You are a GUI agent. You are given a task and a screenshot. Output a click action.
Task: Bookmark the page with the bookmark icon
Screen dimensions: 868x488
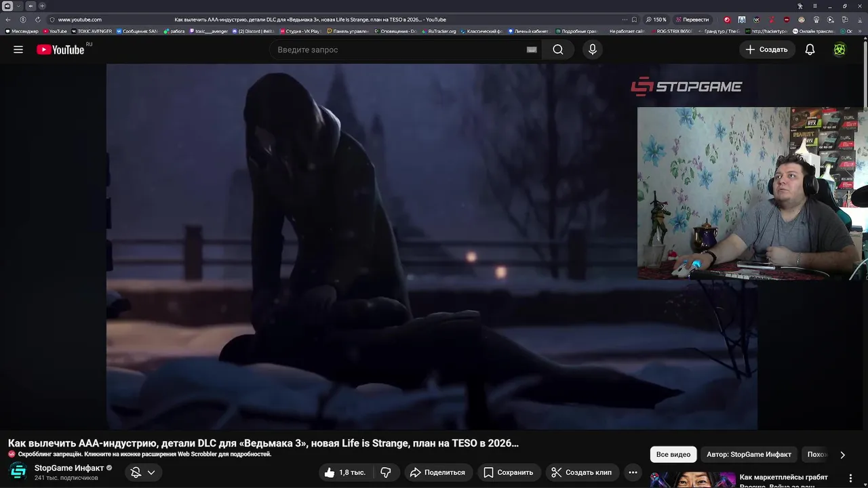coord(634,20)
